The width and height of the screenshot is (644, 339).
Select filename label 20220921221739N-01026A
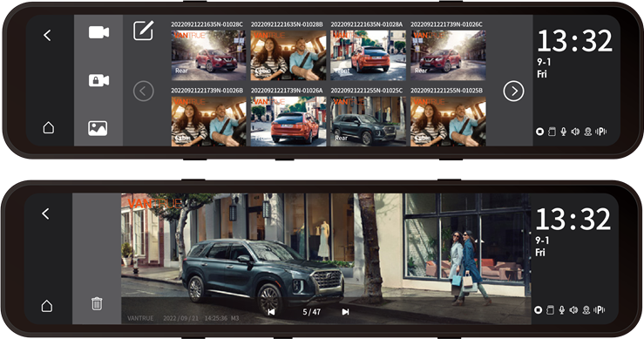point(287,91)
